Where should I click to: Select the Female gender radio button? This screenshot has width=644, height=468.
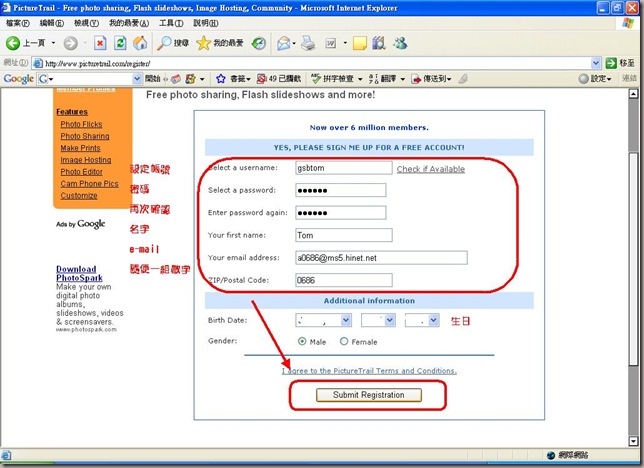tap(344, 341)
